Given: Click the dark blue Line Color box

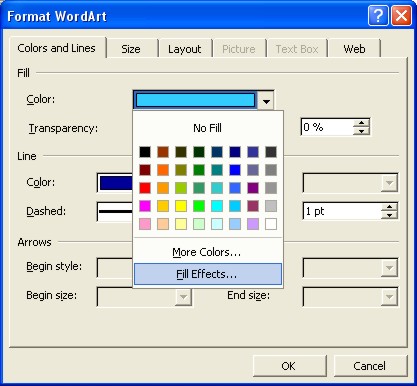Looking at the screenshot, I should pyautogui.click(x=115, y=183).
